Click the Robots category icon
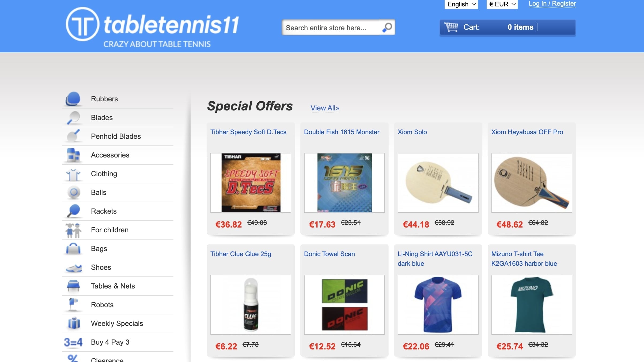644x362 pixels. click(73, 304)
